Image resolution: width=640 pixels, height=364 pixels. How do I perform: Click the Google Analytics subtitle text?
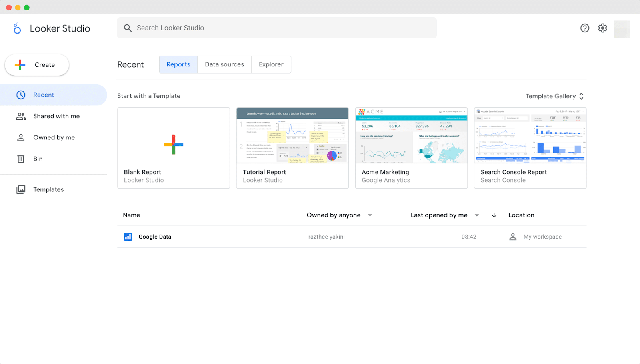(386, 181)
